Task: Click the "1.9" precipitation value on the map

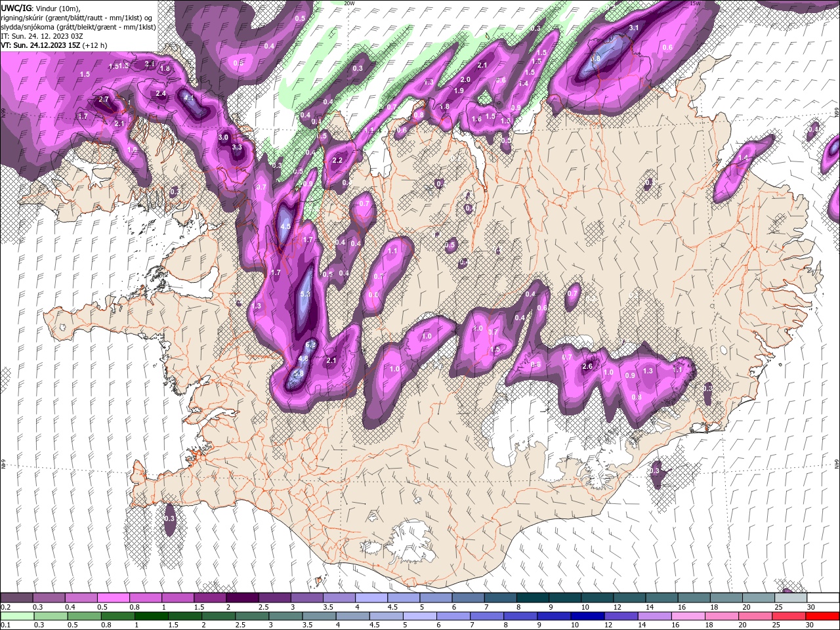Action: coord(459,91)
